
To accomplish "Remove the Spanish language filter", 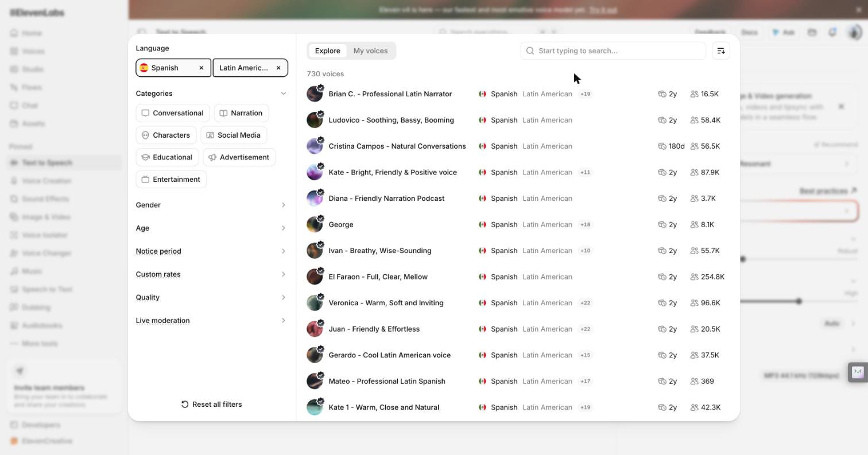I will pos(201,68).
